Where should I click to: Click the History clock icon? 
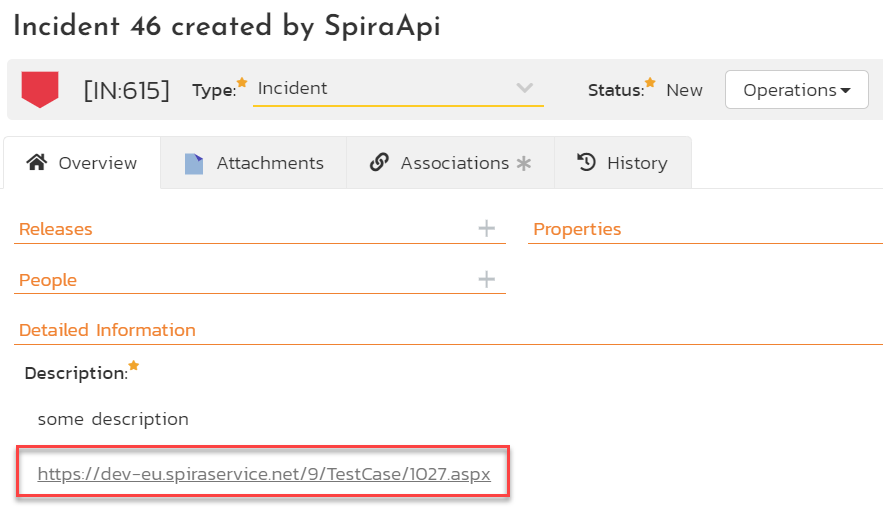(587, 162)
